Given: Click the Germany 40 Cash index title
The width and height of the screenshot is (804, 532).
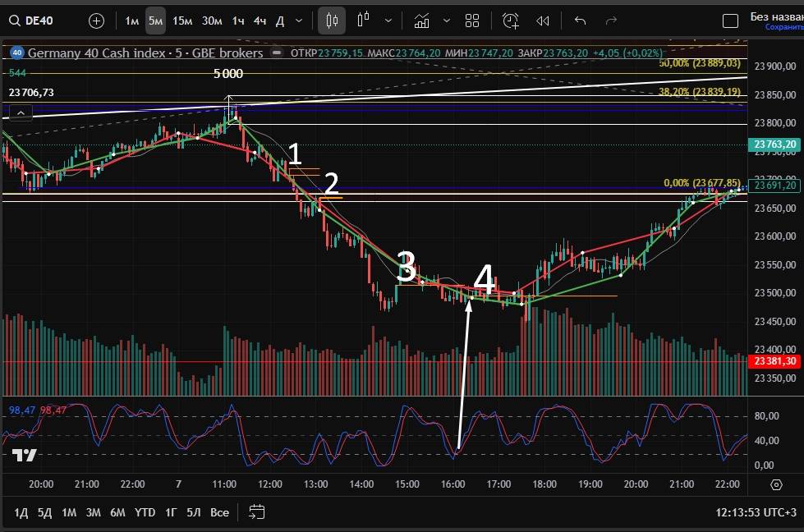Looking at the screenshot, I should (x=145, y=53).
